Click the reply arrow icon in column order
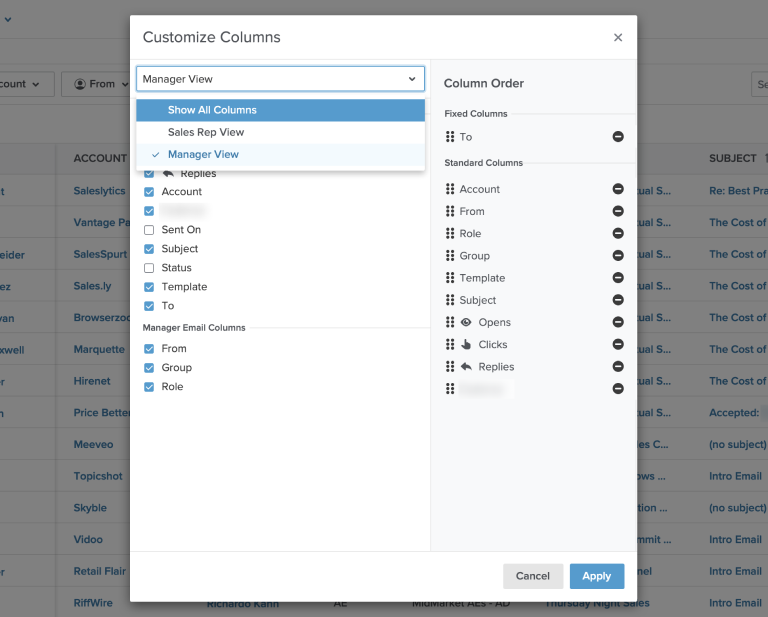The height and width of the screenshot is (617, 768). (466, 366)
